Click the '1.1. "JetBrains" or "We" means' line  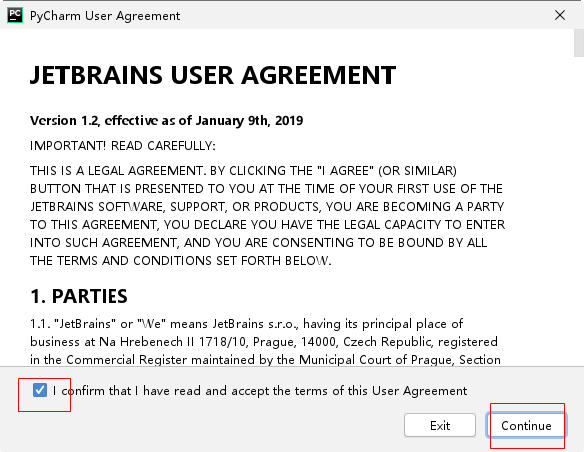[x=247, y=324]
